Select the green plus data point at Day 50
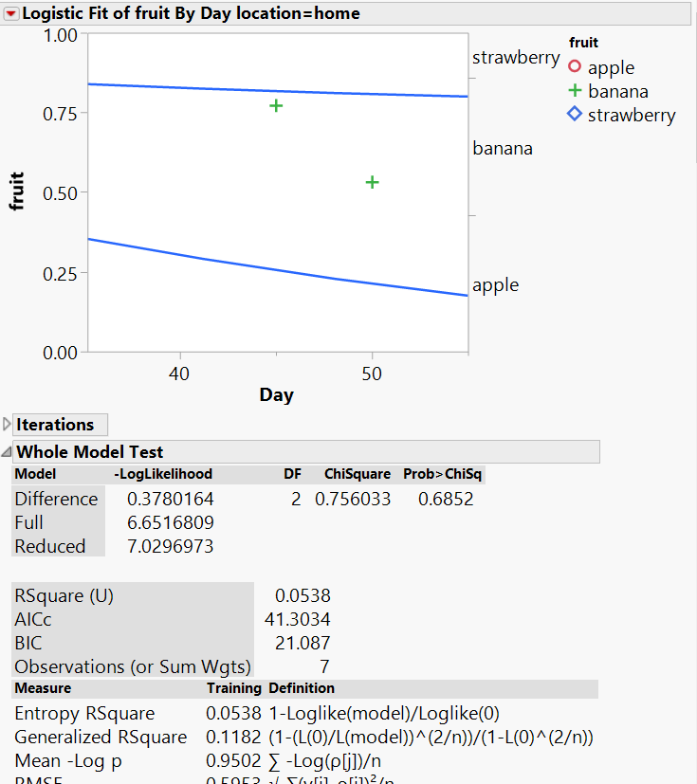697x784 pixels. tap(373, 182)
